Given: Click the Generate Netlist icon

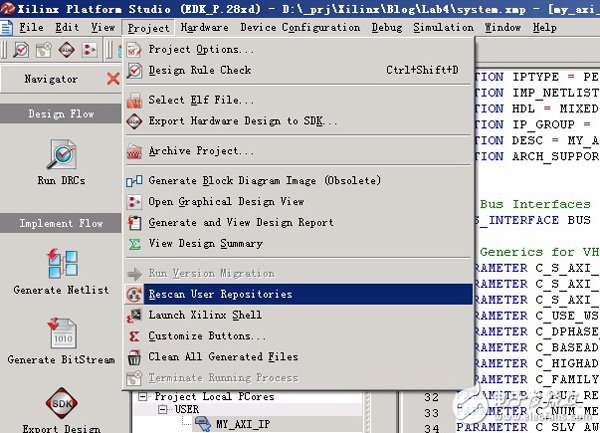Looking at the screenshot, I should click(x=59, y=264).
